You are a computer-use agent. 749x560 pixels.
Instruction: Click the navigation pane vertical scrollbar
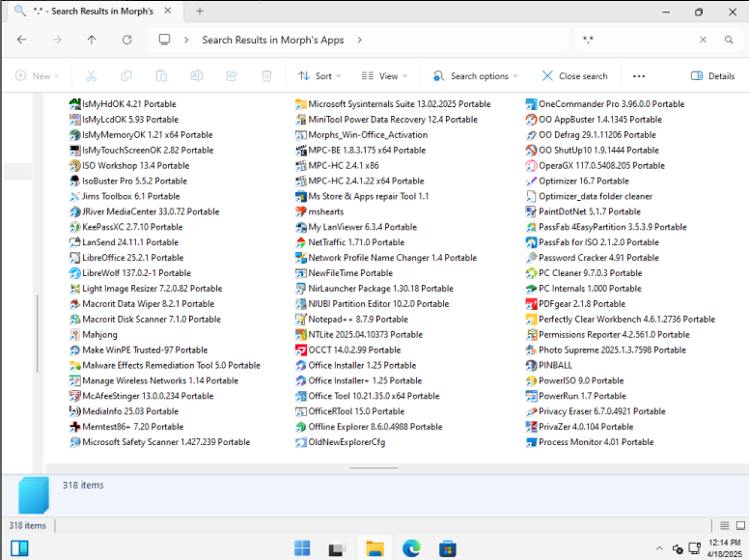(38, 333)
